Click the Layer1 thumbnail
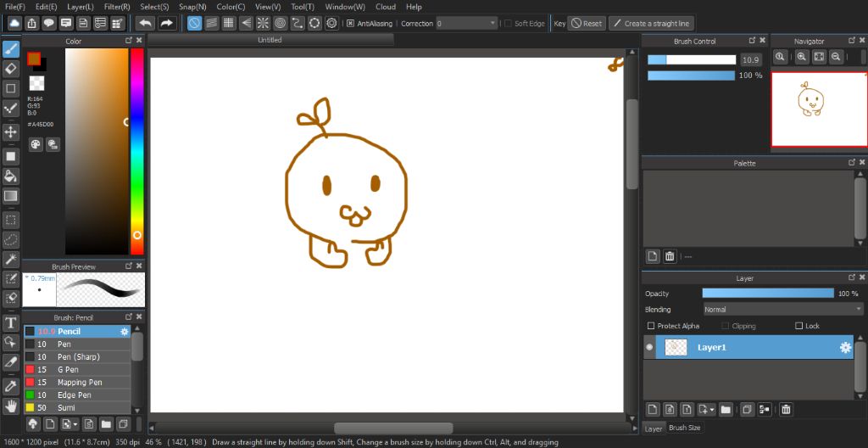 click(x=676, y=348)
